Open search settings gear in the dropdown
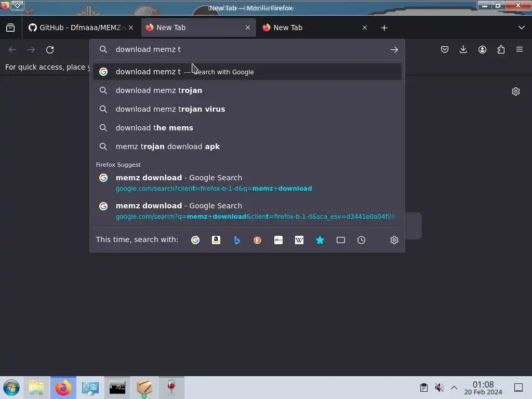532x399 pixels. point(394,240)
